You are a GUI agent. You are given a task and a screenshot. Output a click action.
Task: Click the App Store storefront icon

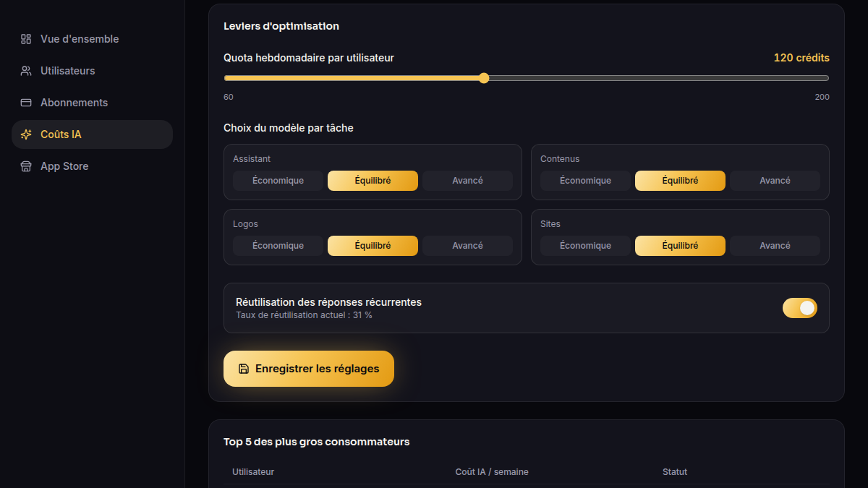coord(26,166)
